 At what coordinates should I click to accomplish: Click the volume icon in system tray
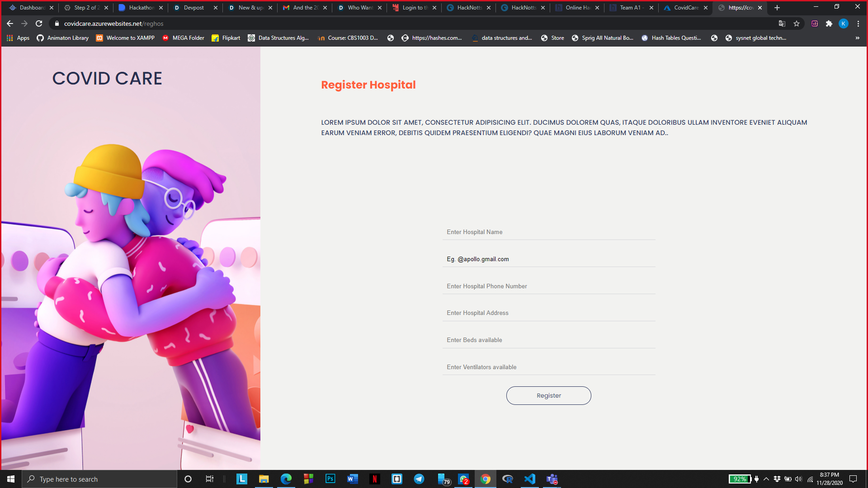pos(798,479)
